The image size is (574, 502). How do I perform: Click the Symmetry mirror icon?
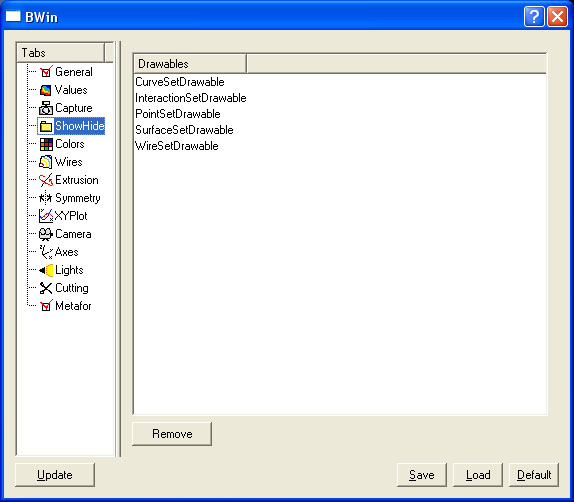tap(46, 198)
